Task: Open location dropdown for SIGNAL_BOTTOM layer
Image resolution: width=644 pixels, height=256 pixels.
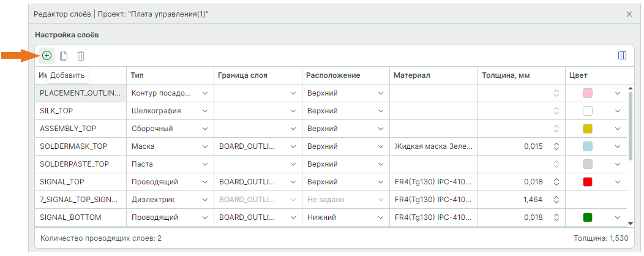Action: [380, 217]
